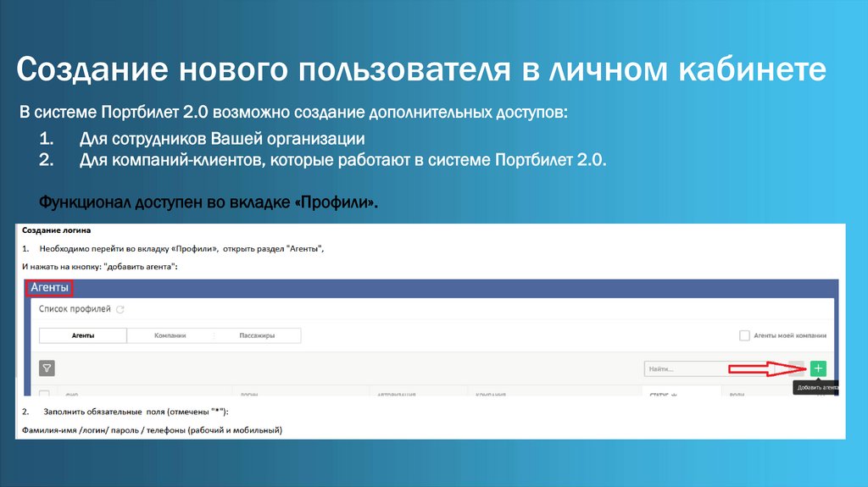
Task: Switch to the Агенты tab
Action: tap(83, 335)
